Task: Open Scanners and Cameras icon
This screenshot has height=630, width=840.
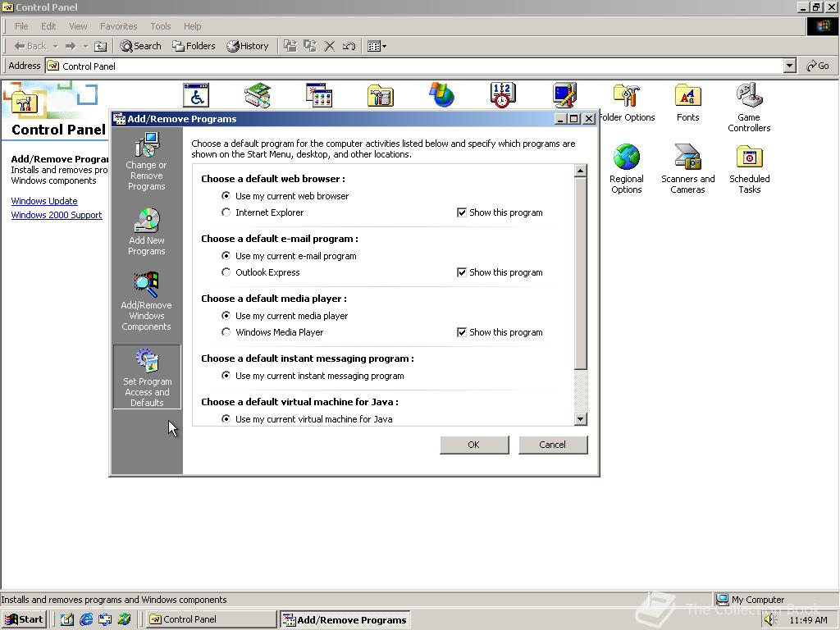Action: 688,169
